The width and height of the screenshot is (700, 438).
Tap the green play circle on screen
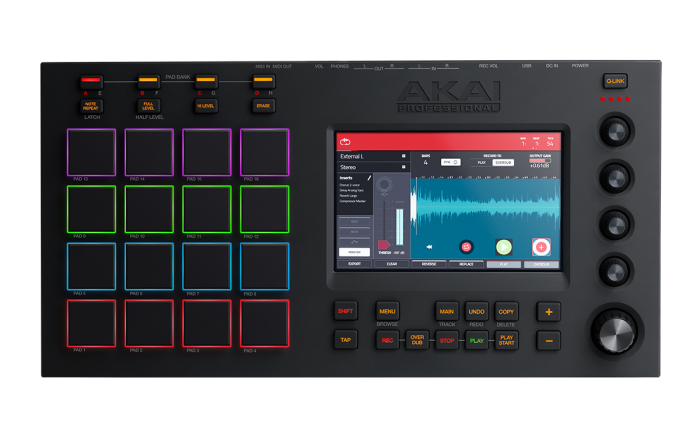point(504,247)
